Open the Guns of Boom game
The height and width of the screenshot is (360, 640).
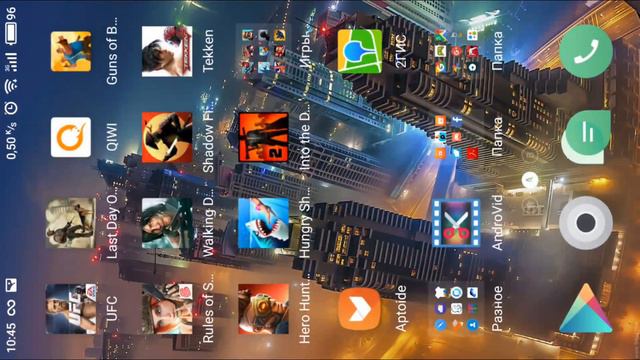pyautogui.click(x=71, y=51)
